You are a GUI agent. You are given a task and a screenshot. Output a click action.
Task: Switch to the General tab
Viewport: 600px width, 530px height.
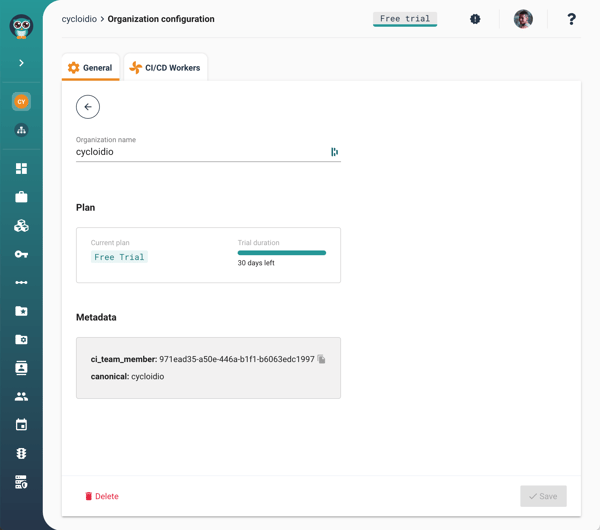(90, 68)
